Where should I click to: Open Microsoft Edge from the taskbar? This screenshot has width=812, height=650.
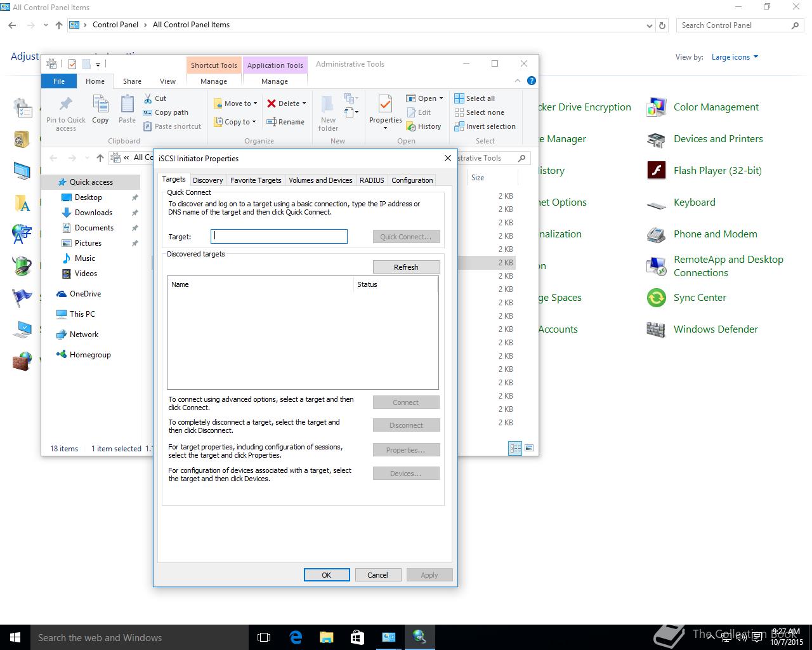pos(296,637)
